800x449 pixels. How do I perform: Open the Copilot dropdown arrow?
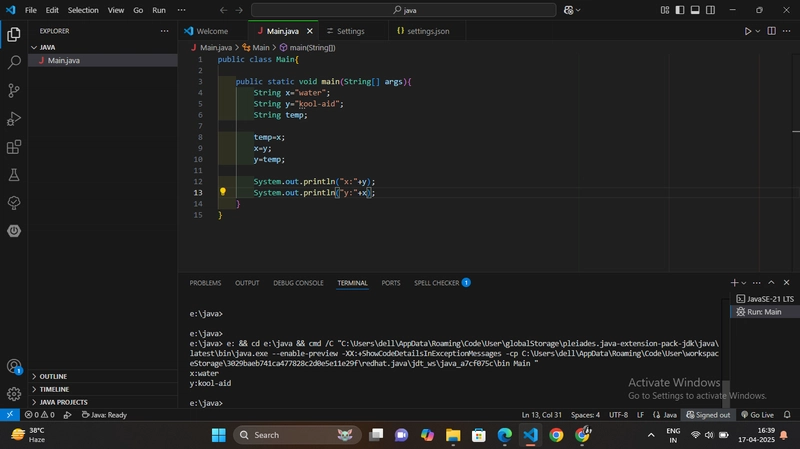click(x=578, y=10)
